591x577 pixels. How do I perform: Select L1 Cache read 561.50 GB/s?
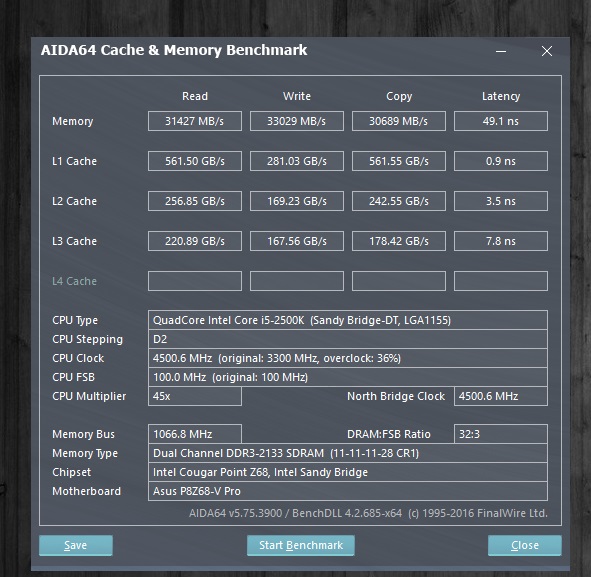pyautogui.click(x=195, y=161)
